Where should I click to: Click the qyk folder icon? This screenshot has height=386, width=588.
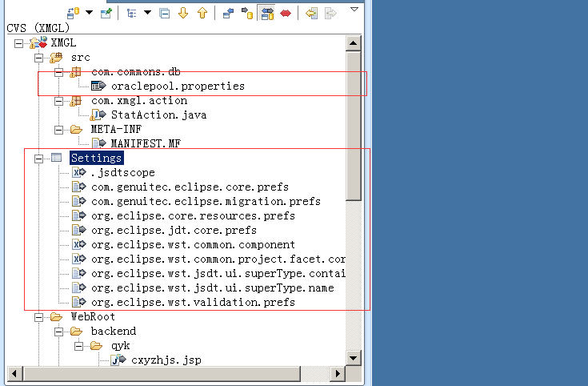coord(96,345)
